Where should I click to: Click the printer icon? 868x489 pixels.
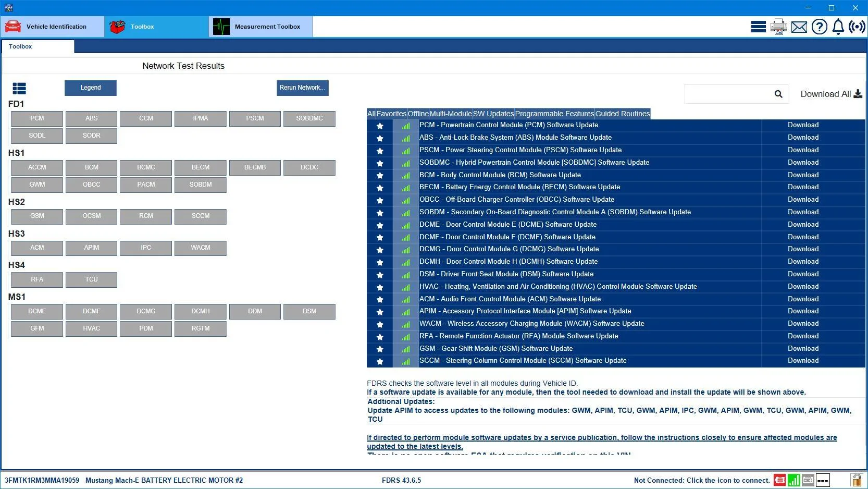(x=779, y=27)
